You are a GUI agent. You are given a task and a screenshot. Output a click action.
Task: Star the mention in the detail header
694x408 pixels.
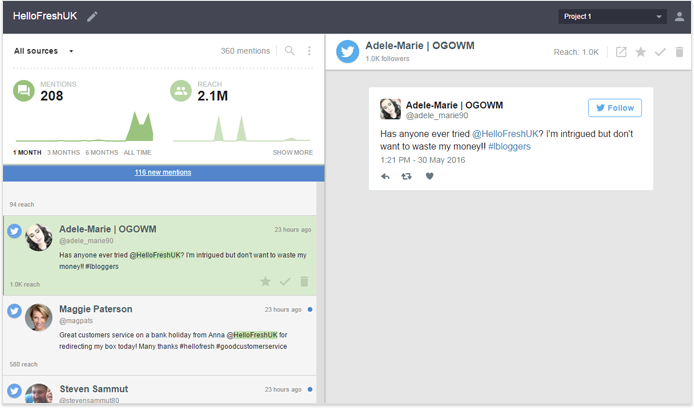(x=640, y=52)
